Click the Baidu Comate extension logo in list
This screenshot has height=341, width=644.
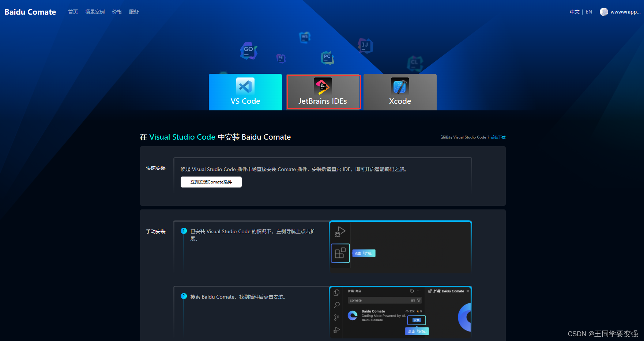coord(353,315)
